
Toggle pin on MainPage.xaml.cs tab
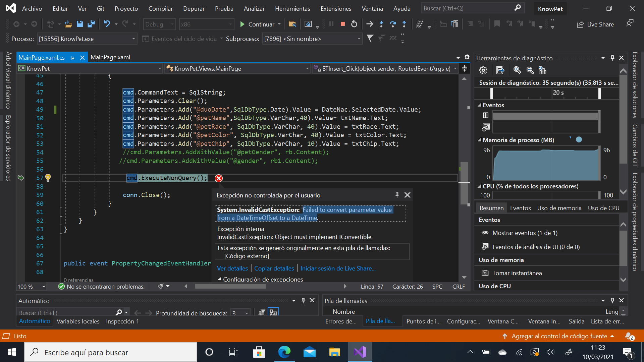72,58
